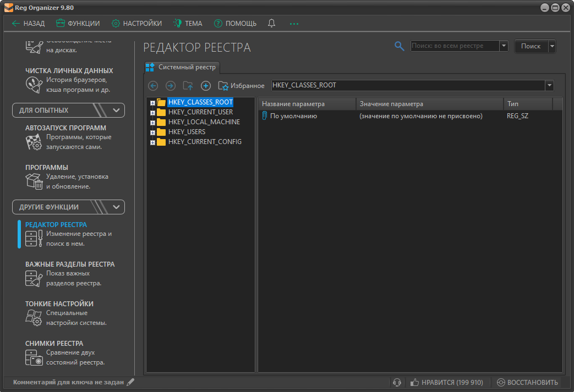Create a new key via the plus icon
The image size is (574, 392).
pyautogui.click(x=205, y=86)
